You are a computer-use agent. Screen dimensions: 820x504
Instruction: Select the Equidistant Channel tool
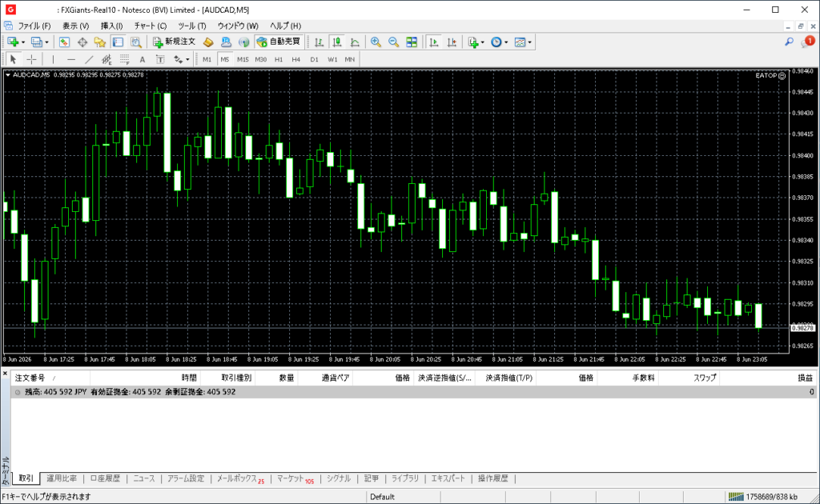point(107,59)
